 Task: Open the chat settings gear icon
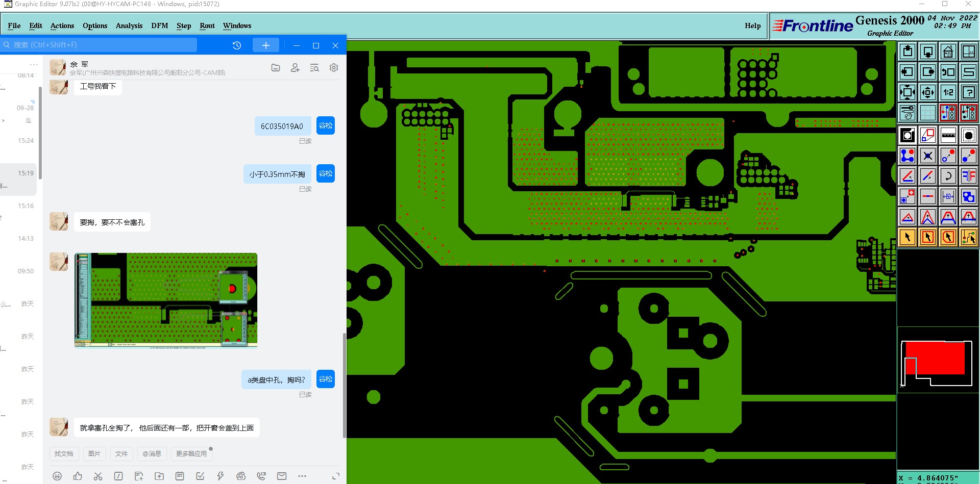(334, 68)
